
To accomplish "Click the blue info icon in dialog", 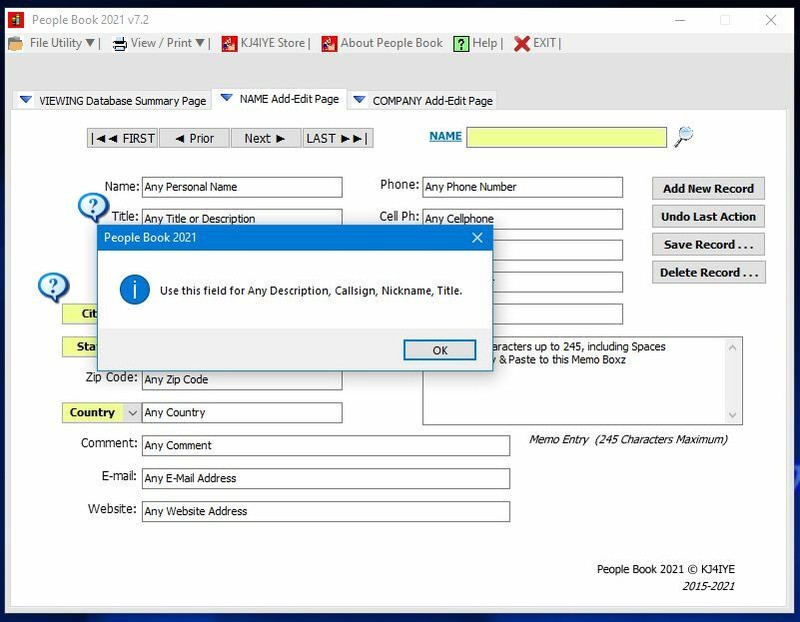I will pyautogui.click(x=135, y=290).
